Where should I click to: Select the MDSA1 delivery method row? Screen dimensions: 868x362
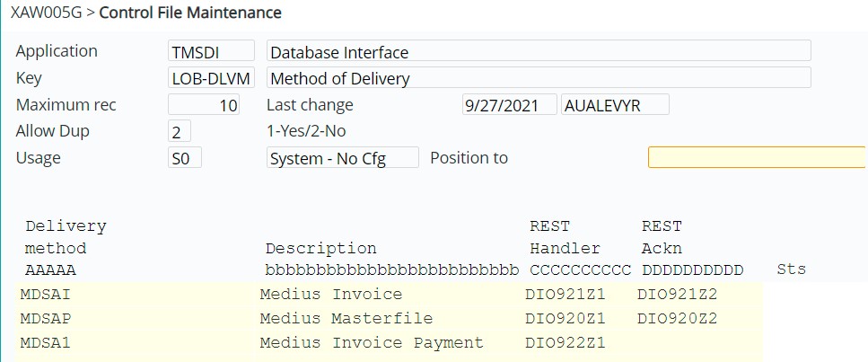(x=49, y=342)
